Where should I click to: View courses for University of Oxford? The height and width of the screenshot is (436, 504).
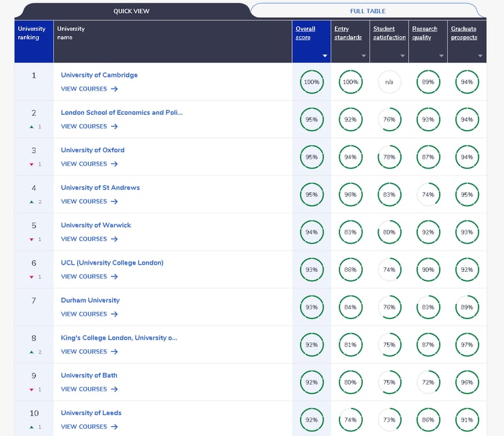[x=89, y=164]
